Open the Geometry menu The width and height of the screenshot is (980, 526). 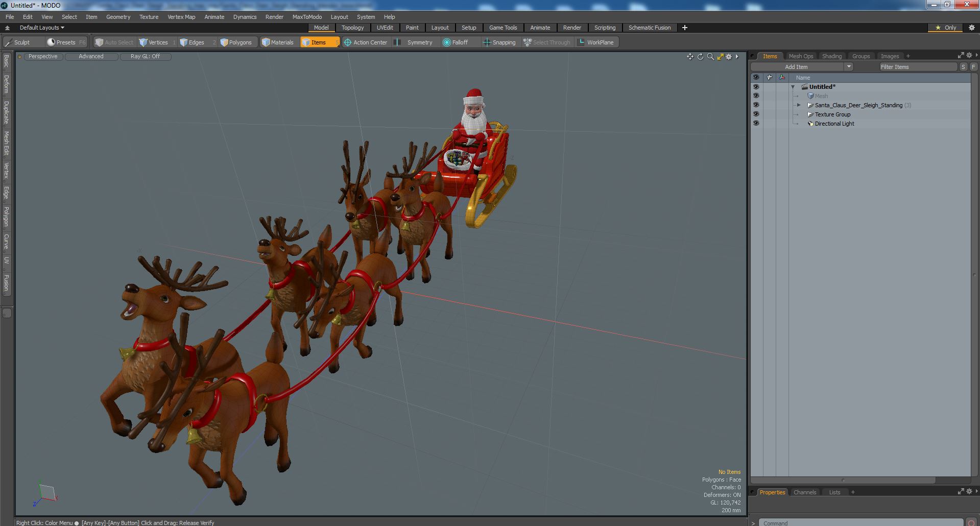(118, 17)
